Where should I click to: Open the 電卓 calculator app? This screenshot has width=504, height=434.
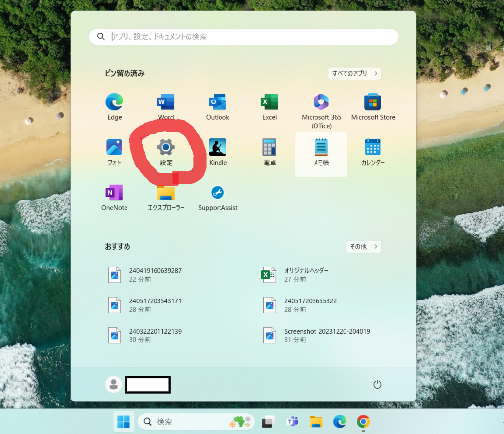tap(269, 152)
